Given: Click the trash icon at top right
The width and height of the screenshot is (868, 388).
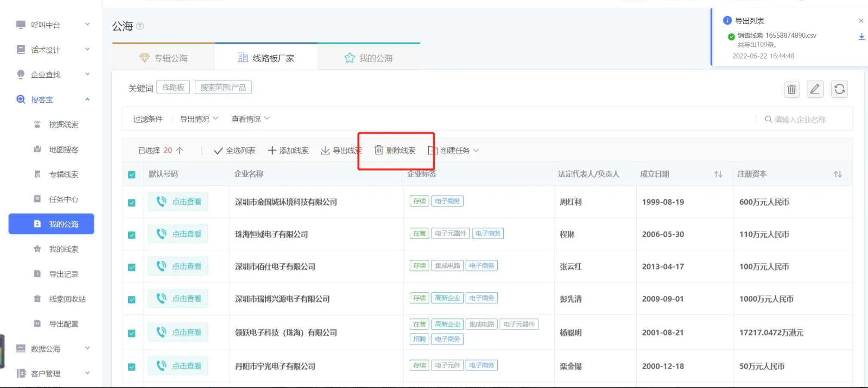Looking at the screenshot, I should (791, 89).
